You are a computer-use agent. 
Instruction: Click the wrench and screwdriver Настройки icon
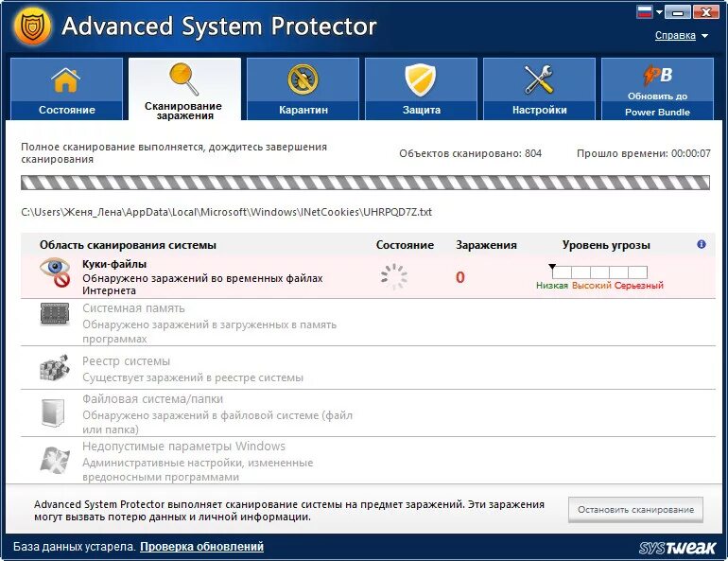(539, 79)
